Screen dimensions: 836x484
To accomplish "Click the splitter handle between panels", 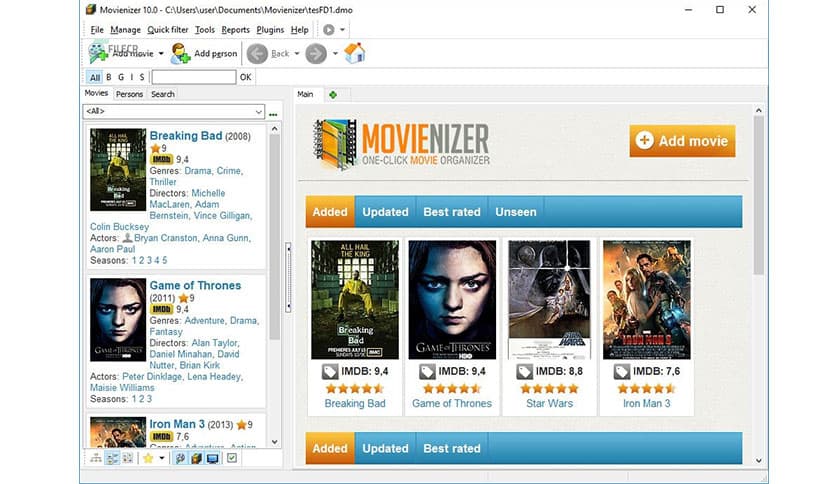I will 288,277.
